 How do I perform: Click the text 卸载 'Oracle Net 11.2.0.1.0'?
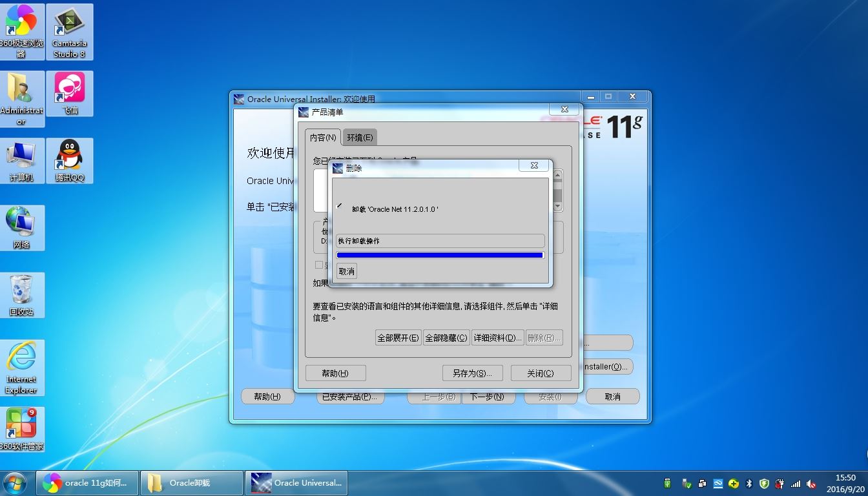(395, 209)
